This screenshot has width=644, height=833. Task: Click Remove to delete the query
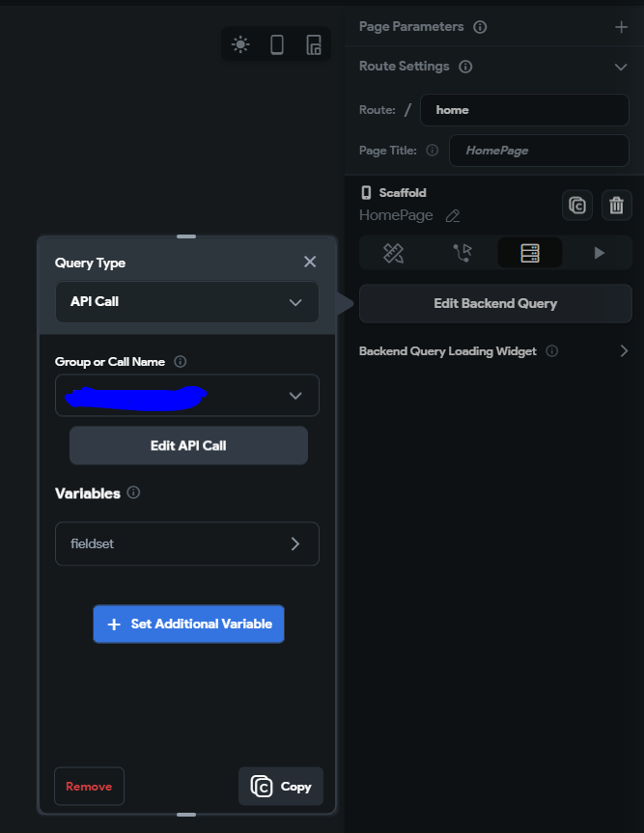[x=89, y=786]
